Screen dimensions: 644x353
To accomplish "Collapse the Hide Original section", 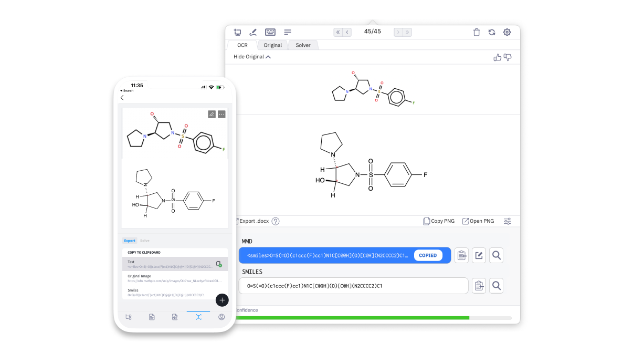I will pos(252,57).
